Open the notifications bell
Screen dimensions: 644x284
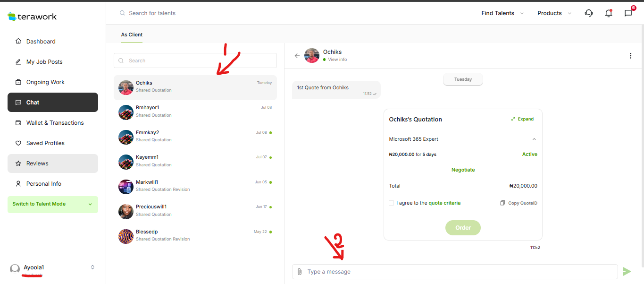pos(609,13)
